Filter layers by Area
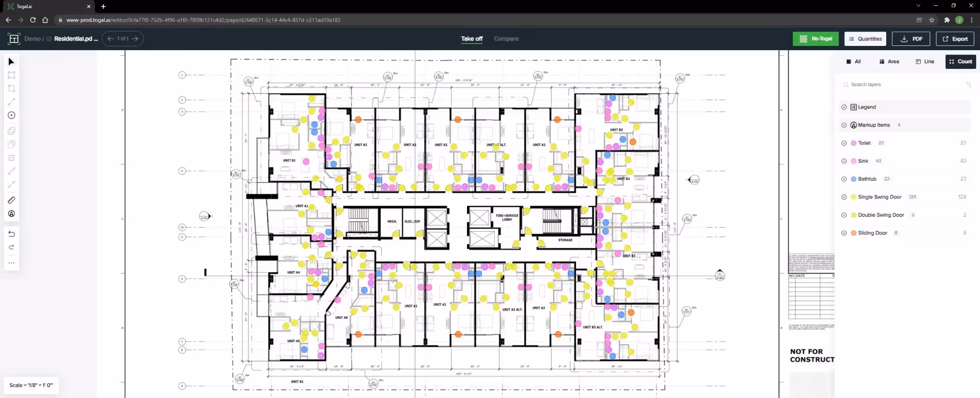The image size is (980, 398). click(x=889, y=62)
